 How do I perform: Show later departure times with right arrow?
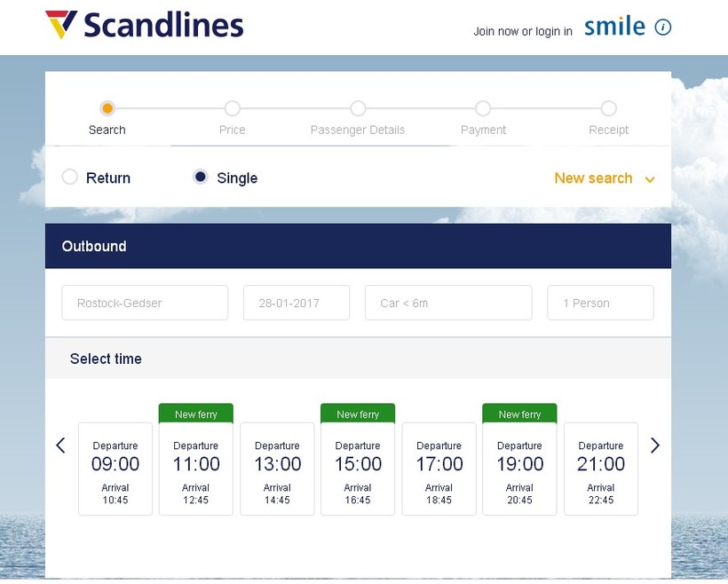[655, 446]
